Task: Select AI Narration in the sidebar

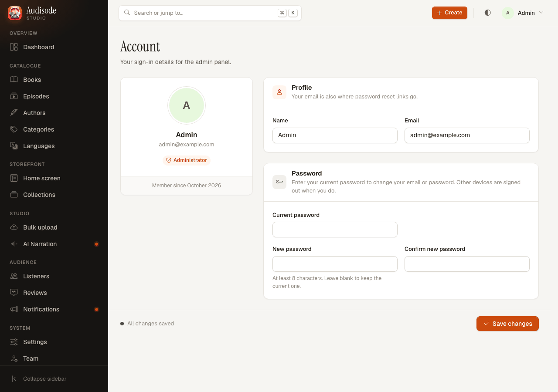Action: tap(54, 244)
